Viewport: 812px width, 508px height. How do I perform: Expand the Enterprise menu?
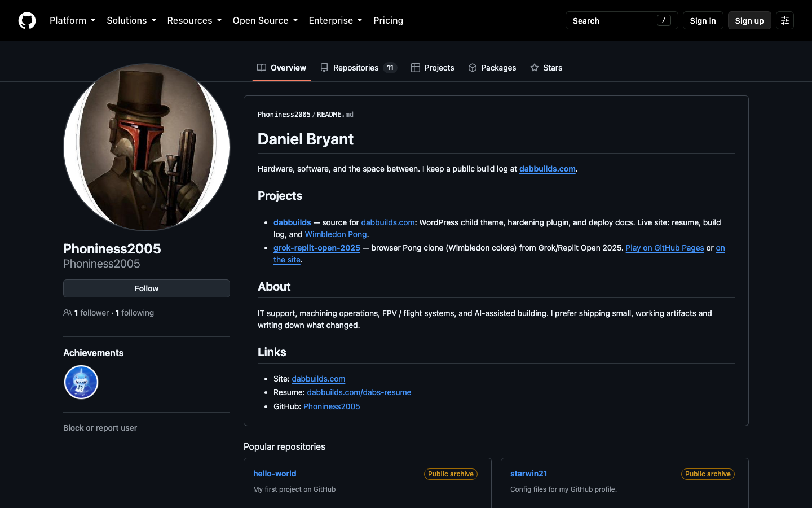(336, 20)
